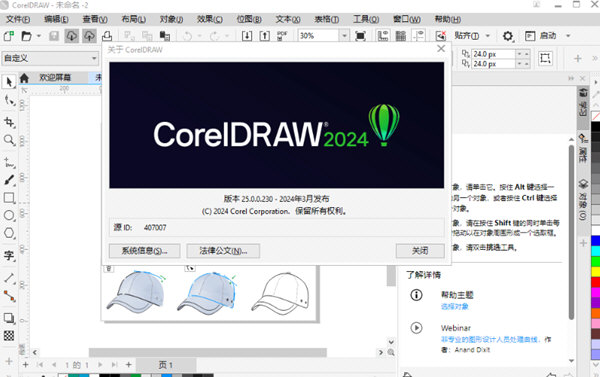The width and height of the screenshot is (600, 377).
Task: Click the Save disk icon
Action: point(54,36)
